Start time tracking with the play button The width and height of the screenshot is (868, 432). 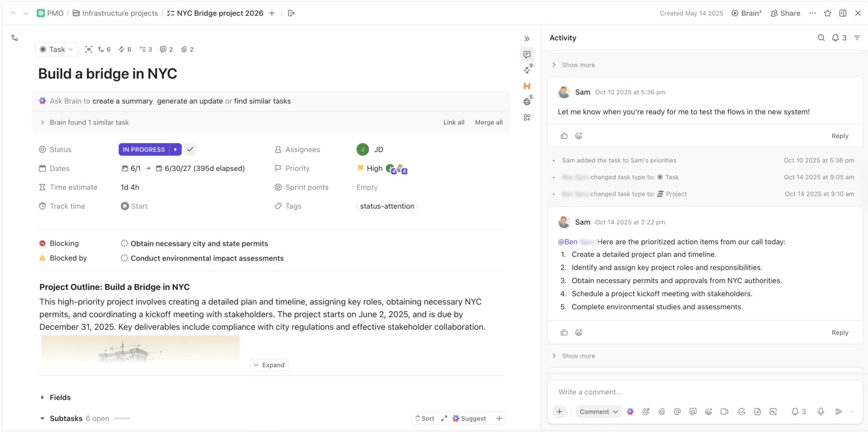tap(125, 206)
